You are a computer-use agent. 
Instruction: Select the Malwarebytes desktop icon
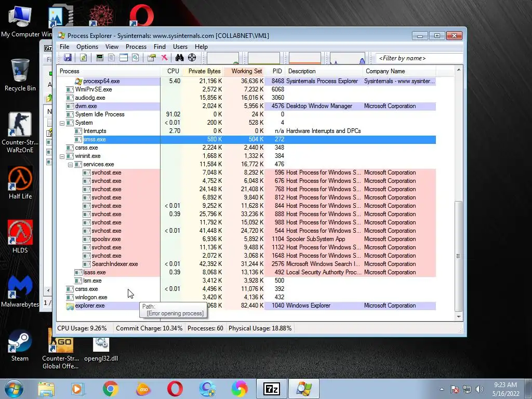point(20,291)
